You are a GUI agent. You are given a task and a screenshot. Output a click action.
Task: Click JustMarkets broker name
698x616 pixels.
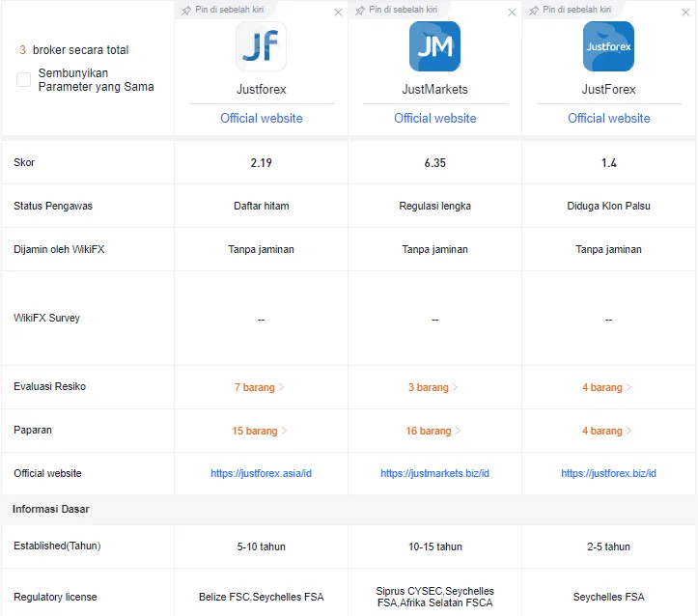pos(434,90)
